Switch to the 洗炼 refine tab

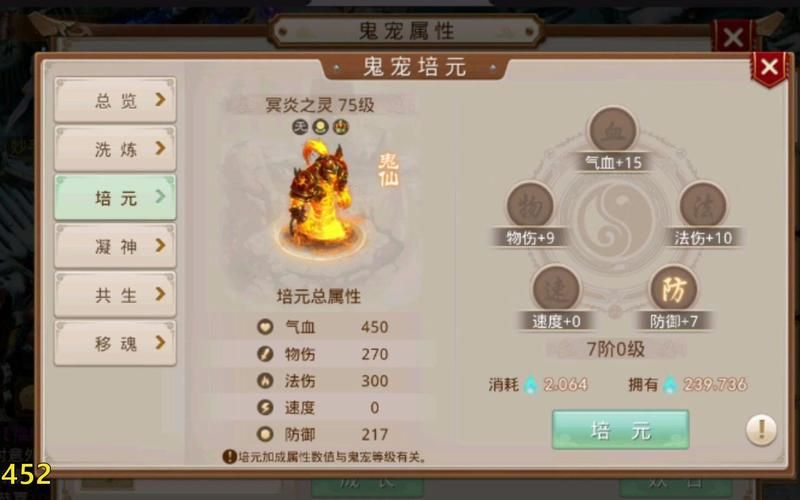[x=115, y=148]
